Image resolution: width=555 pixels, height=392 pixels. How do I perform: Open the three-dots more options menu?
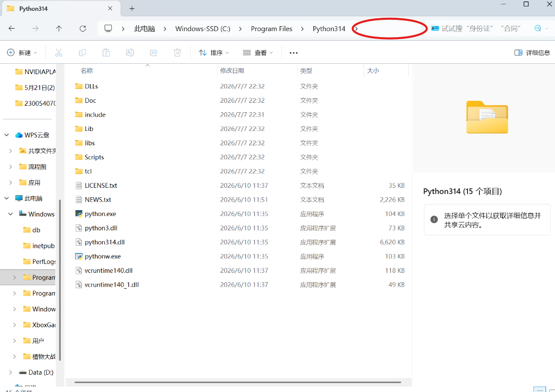pos(294,53)
